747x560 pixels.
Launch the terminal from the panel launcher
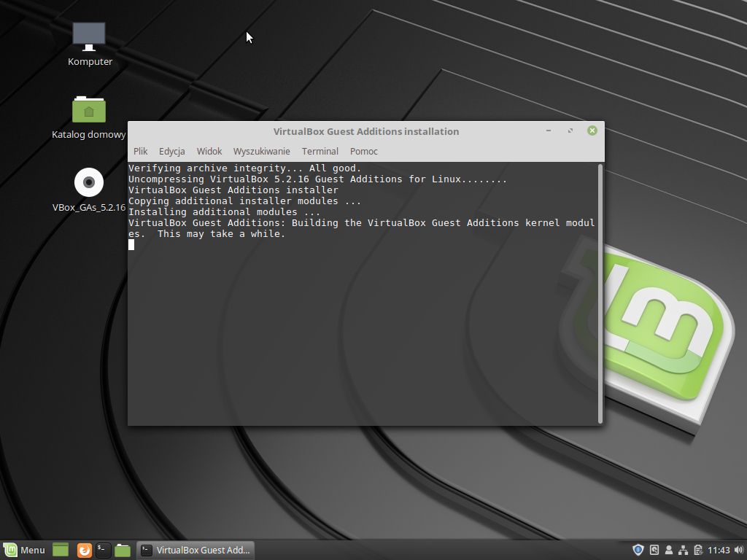click(104, 551)
